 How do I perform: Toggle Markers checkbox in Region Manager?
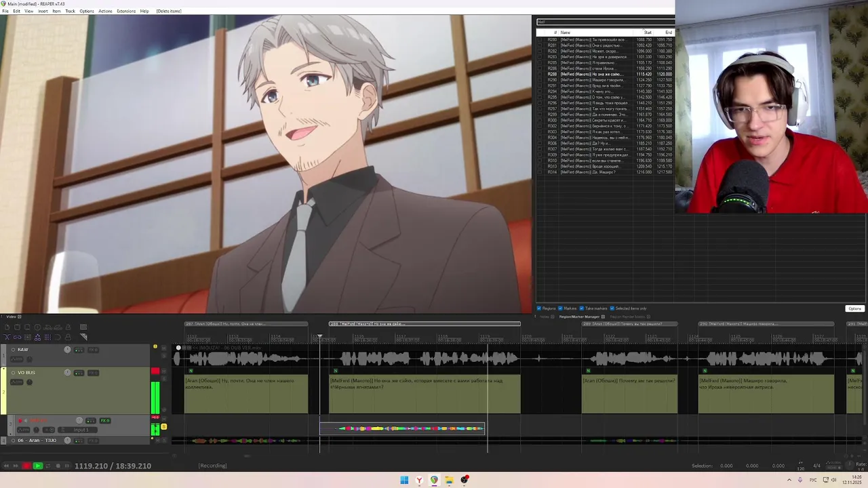coord(560,308)
